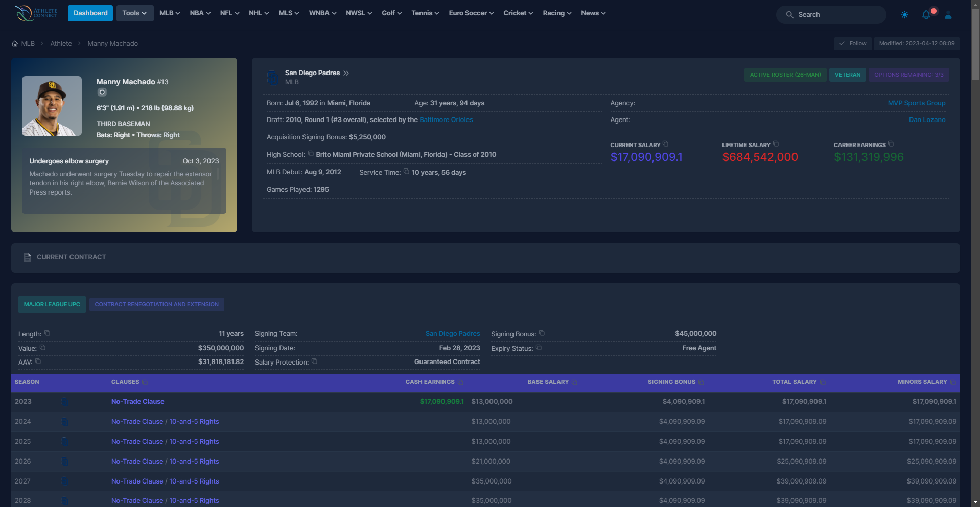Open the notifications bell
Viewport: 980px width, 507px height.
coord(926,15)
